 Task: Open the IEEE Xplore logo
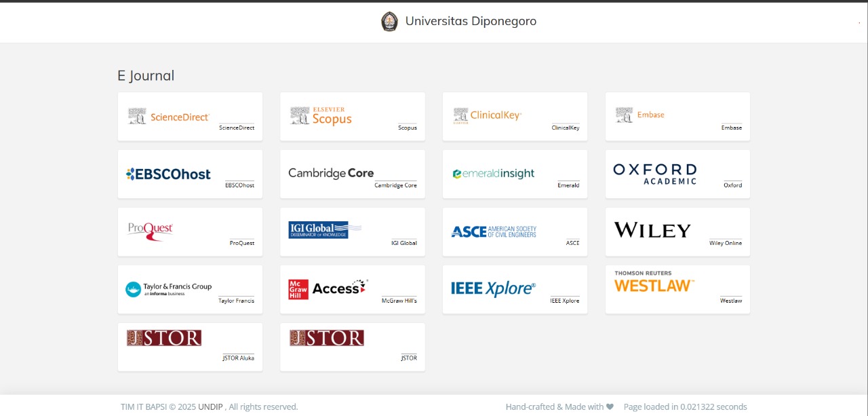493,289
